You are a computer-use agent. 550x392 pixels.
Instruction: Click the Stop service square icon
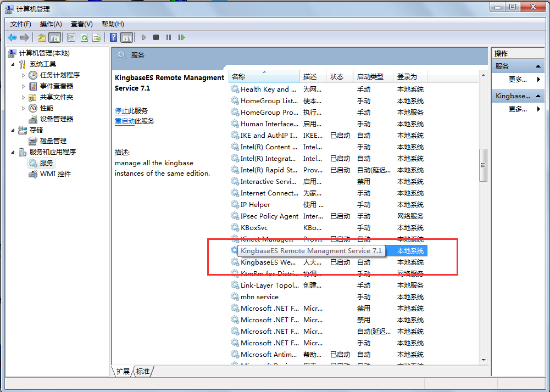156,37
